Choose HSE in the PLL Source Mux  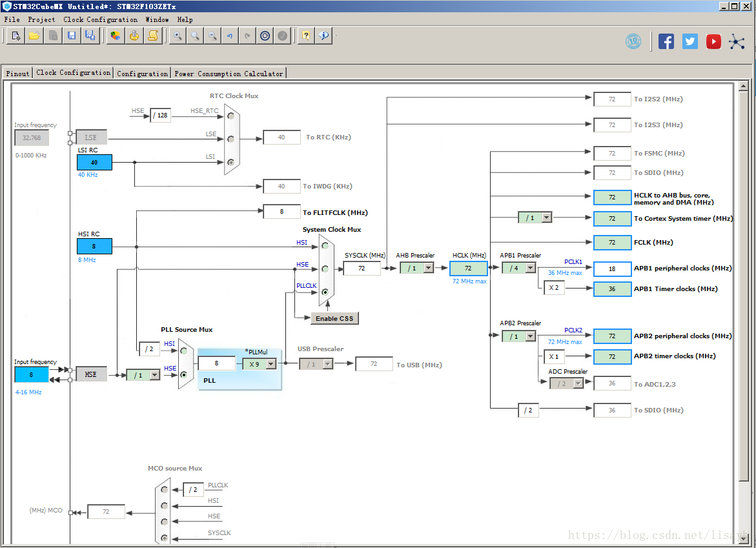(184, 374)
